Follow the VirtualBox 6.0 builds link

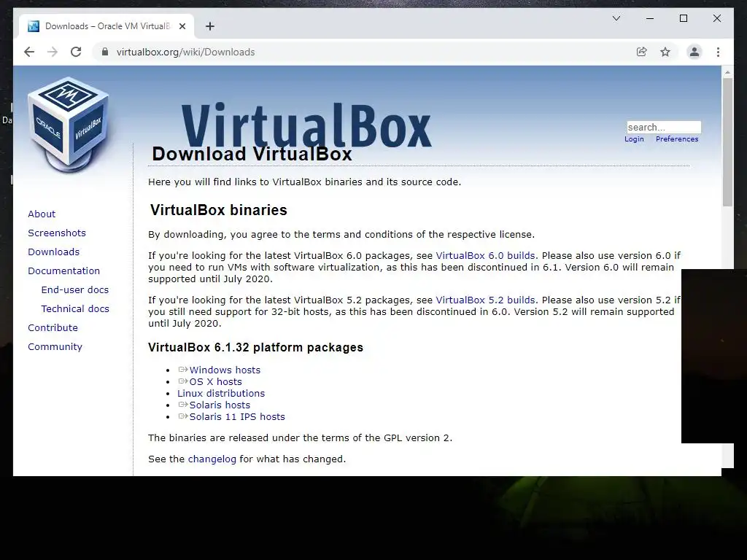pyautogui.click(x=485, y=256)
